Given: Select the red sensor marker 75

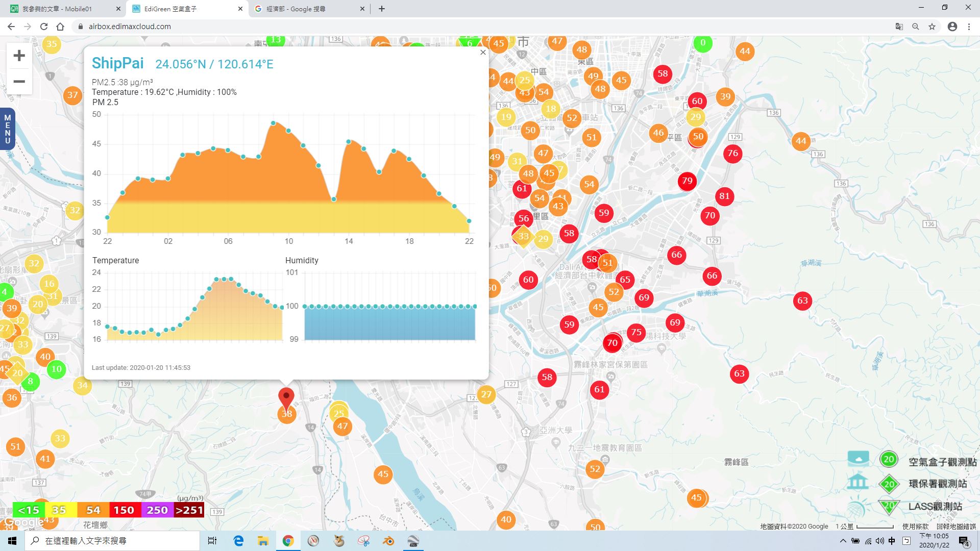Looking at the screenshot, I should pyautogui.click(x=636, y=333).
